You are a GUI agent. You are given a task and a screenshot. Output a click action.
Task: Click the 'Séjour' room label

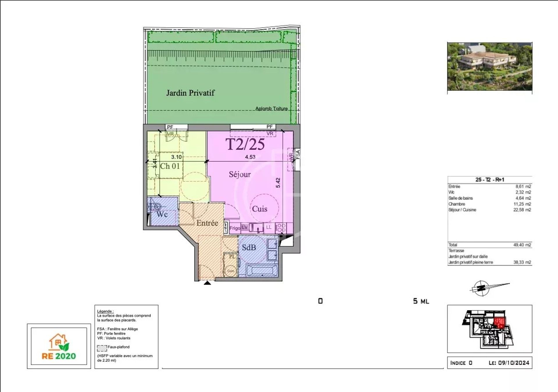pos(240,174)
